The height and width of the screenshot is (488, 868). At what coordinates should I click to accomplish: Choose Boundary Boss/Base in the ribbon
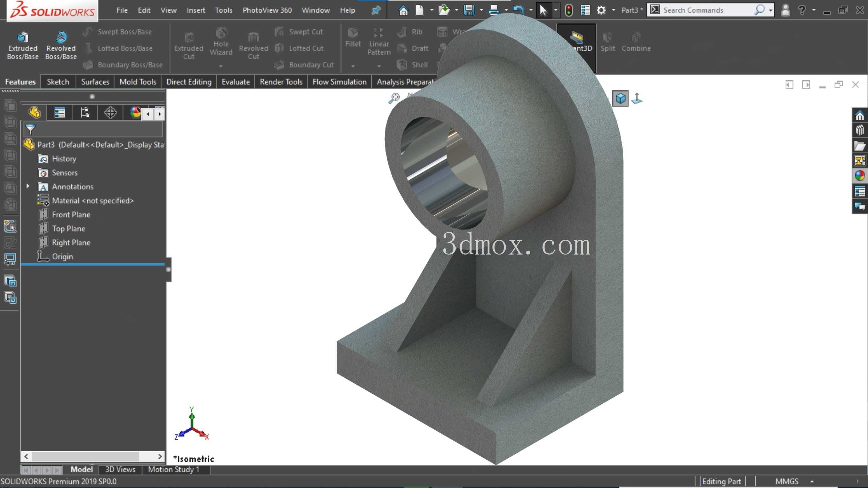tap(123, 65)
